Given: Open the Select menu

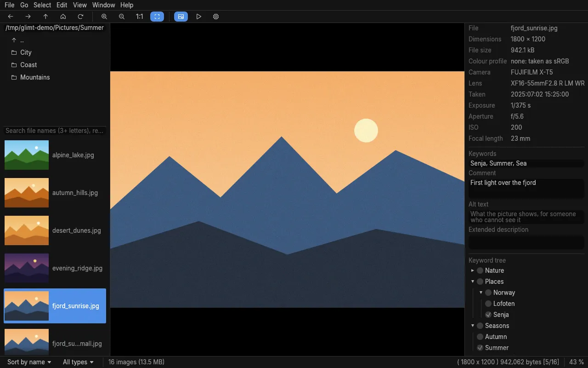Looking at the screenshot, I should [x=42, y=5].
